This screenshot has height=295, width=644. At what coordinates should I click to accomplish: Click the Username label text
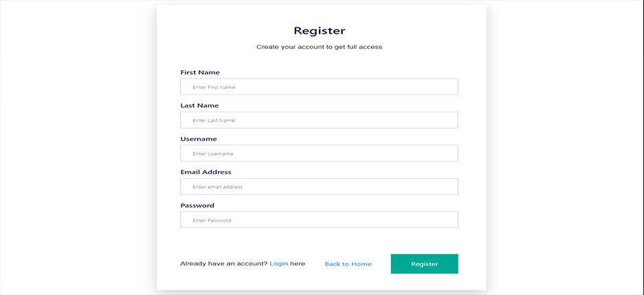click(x=199, y=139)
